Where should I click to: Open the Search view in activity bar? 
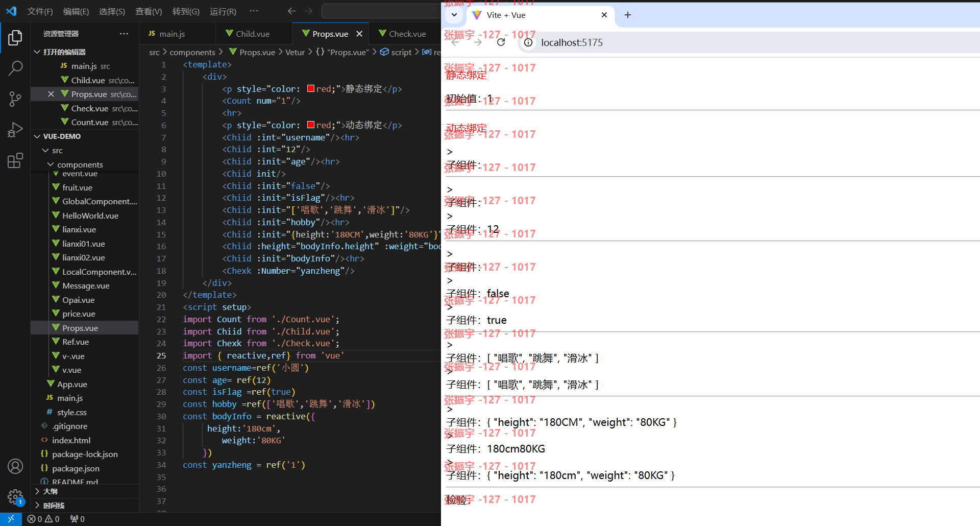point(15,68)
